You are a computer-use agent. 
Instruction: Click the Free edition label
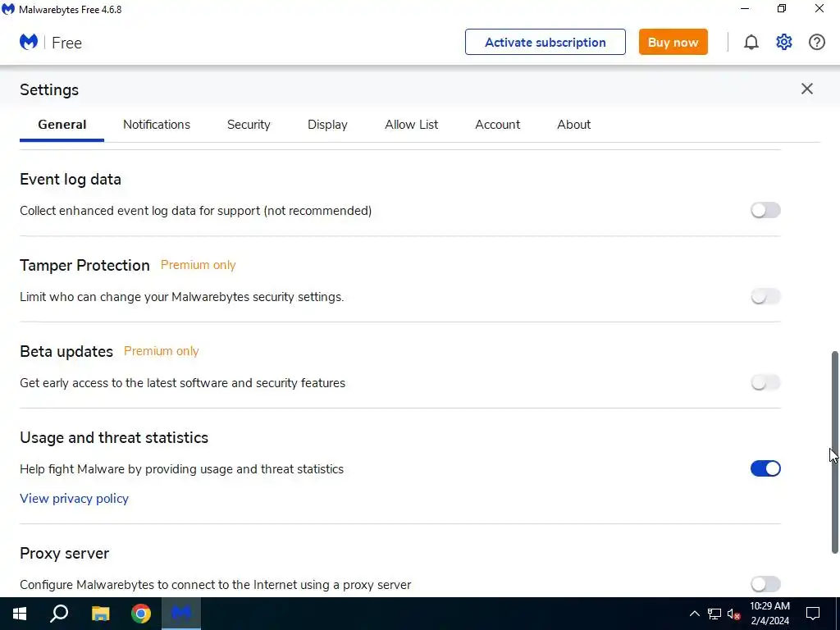click(66, 43)
